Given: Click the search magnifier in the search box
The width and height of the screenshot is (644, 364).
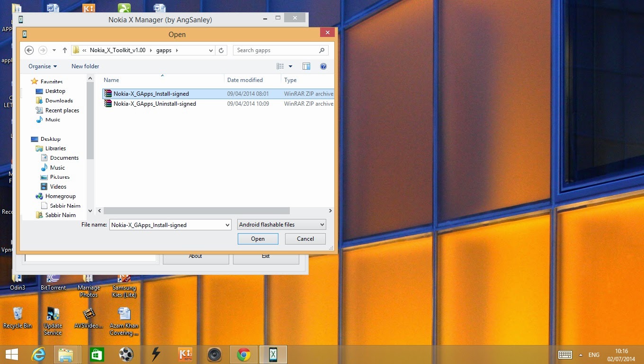Looking at the screenshot, I should pos(322,50).
